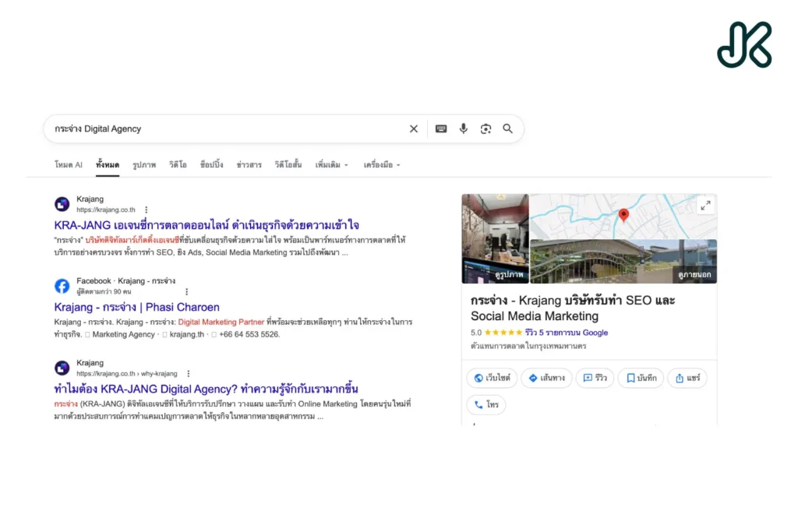Open the ทำไมต้อง KRA-JANG Digital Agency? link
This screenshot has height=532, width=798.
(206, 389)
